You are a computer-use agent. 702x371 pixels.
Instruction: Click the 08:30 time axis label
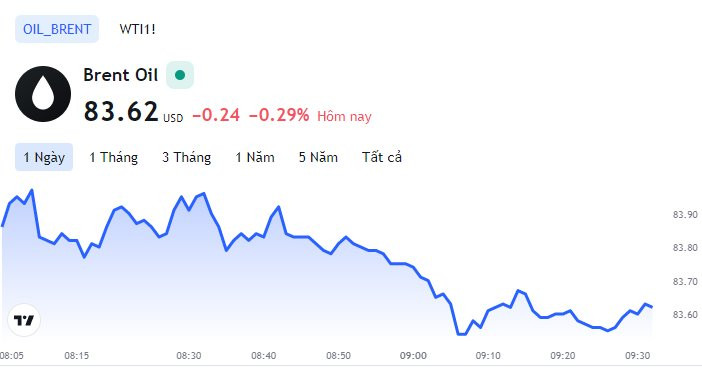tap(188, 356)
